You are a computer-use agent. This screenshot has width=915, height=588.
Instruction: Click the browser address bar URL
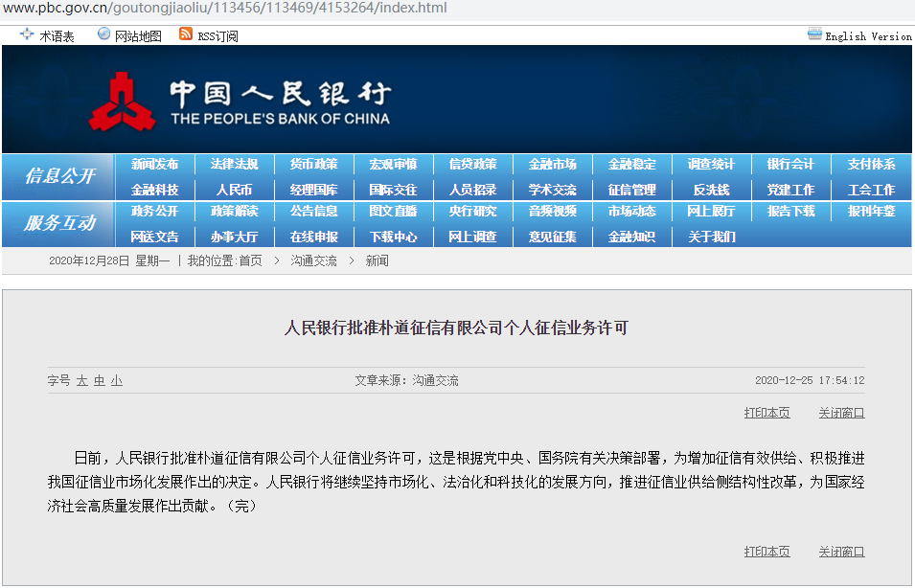(224, 9)
